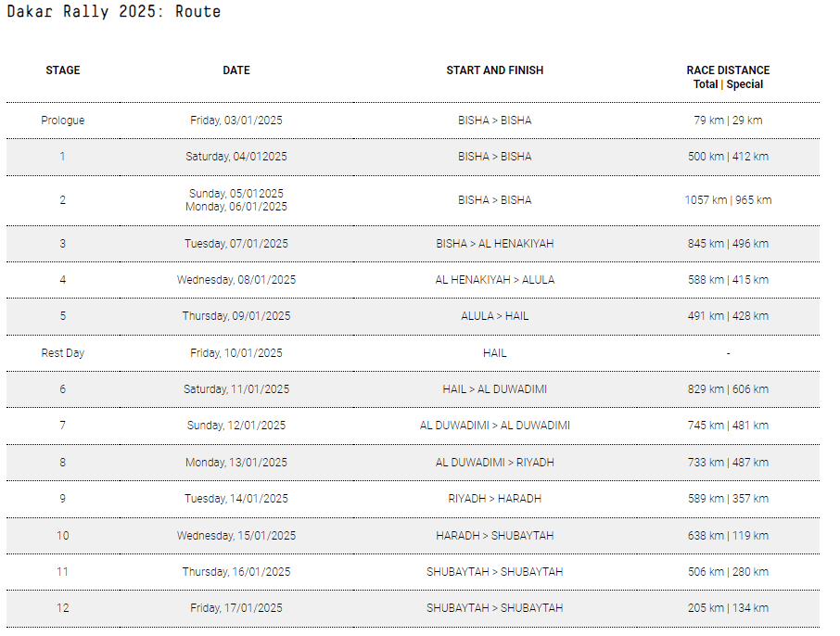Click the '745 km | 481 km' distance cell
Image resolution: width=840 pixels, height=636 pixels.
click(x=728, y=426)
